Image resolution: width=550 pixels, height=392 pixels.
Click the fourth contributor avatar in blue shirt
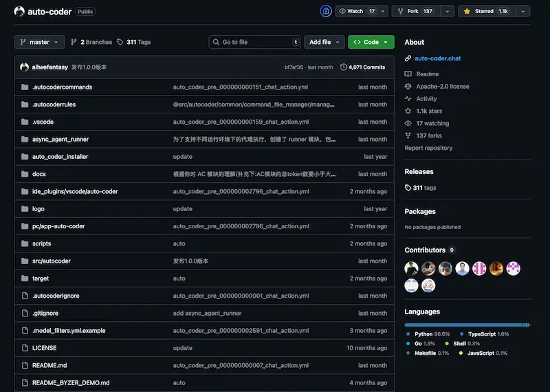tap(462, 268)
